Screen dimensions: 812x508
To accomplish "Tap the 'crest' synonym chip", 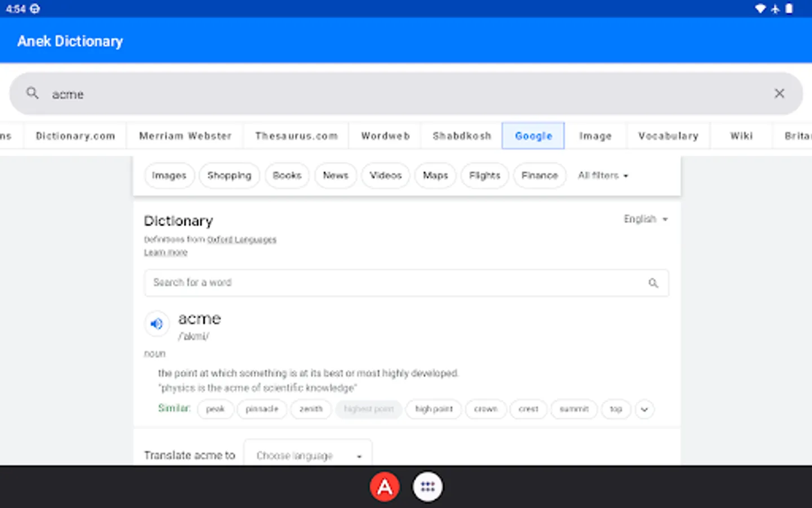I will click(528, 409).
